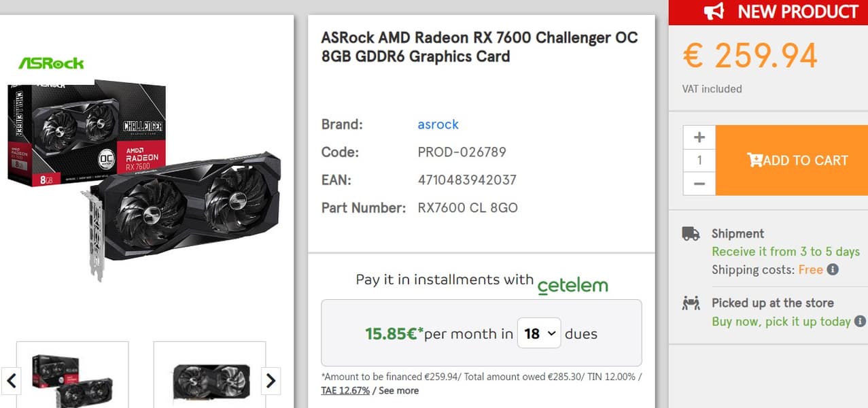Click the store pickup people icon
Screen dimensions: 868x408
click(x=691, y=303)
